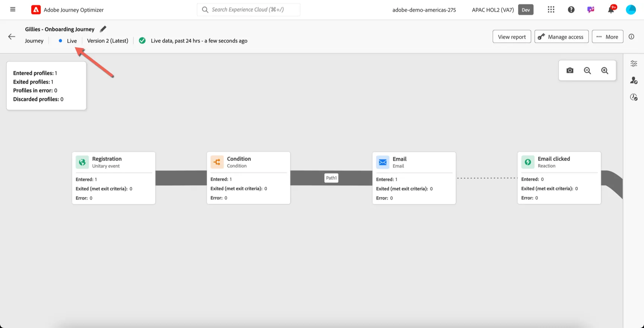The image size is (644, 328).
Task: Zoom in on the journey canvas
Action: click(x=605, y=70)
